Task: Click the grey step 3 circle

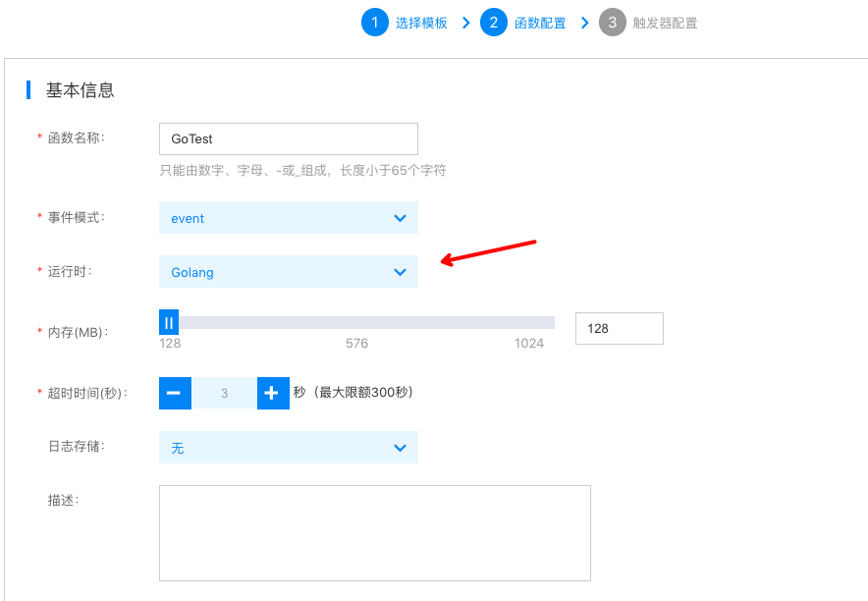Action: click(613, 23)
